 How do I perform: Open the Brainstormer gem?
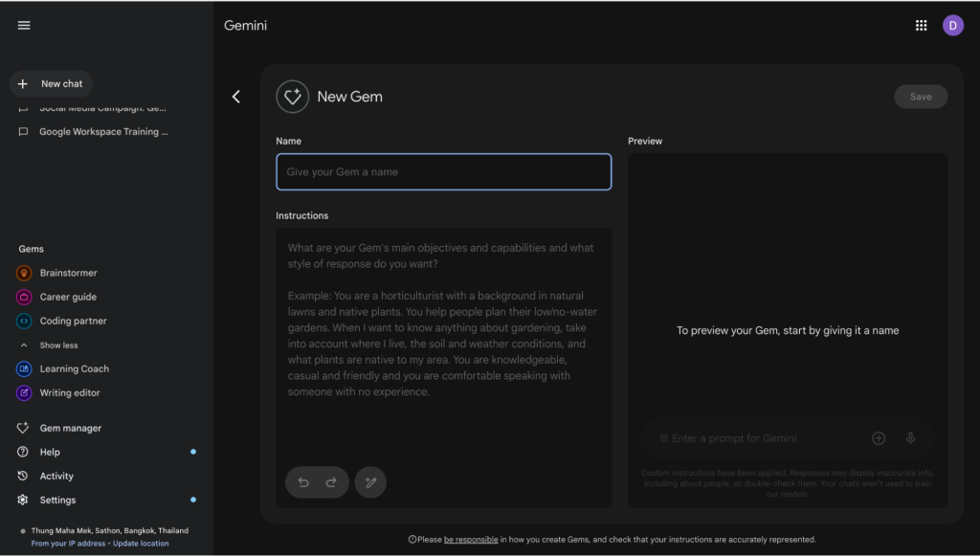pos(68,273)
